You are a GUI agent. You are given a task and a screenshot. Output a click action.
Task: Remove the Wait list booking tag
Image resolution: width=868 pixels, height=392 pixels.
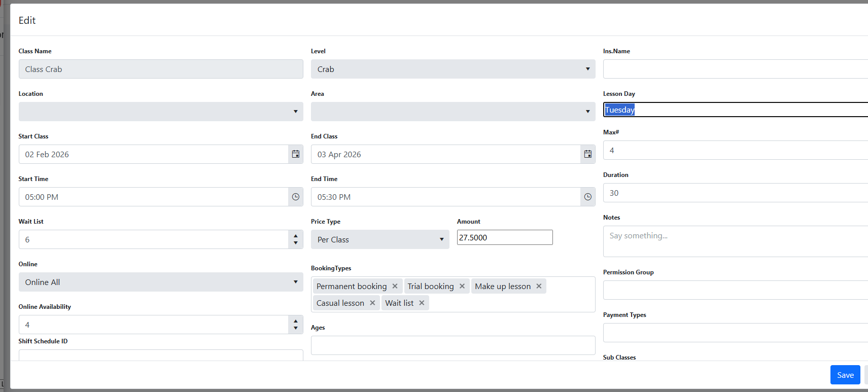[422, 303]
